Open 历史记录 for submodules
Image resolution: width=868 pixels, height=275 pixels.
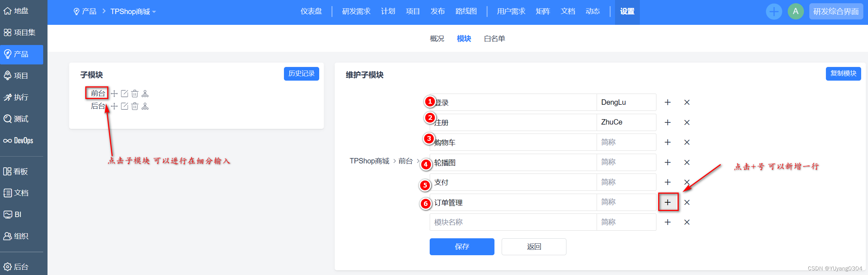pos(302,74)
